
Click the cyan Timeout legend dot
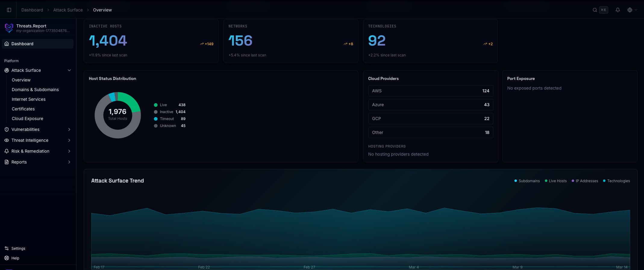[156, 119]
